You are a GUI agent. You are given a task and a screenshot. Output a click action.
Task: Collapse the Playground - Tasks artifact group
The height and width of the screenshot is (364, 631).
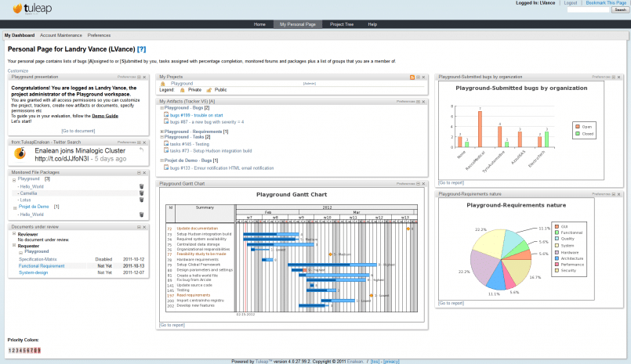click(161, 137)
